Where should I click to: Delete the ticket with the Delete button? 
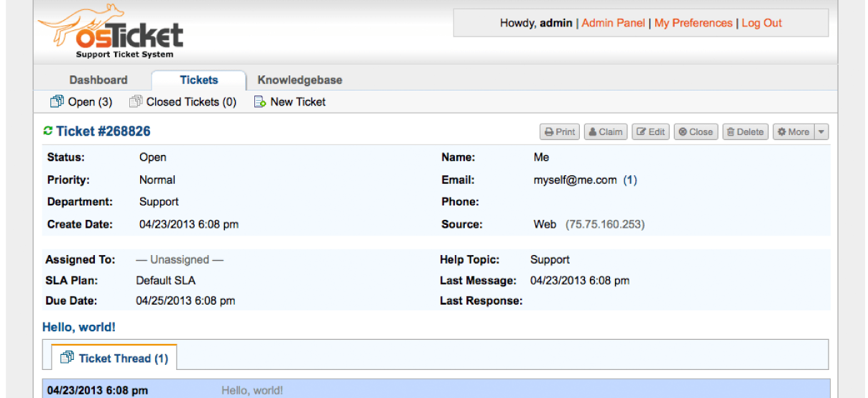(744, 132)
